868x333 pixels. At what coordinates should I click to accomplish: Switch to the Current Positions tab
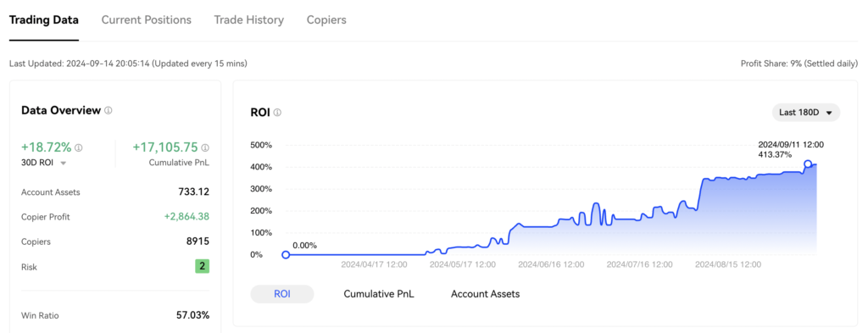click(x=146, y=20)
